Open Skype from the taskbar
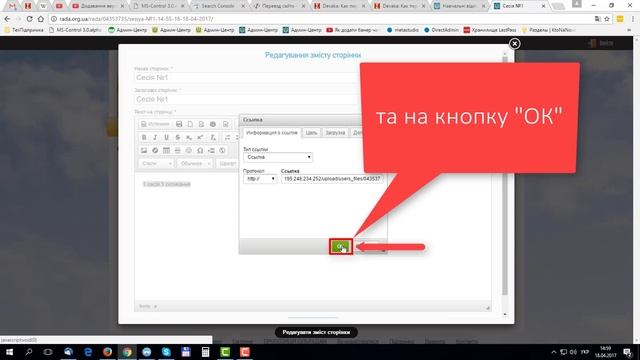 point(166,352)
